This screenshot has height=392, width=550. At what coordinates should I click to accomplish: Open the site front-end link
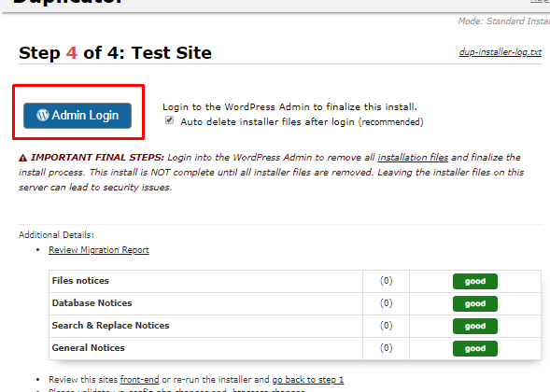140,380
